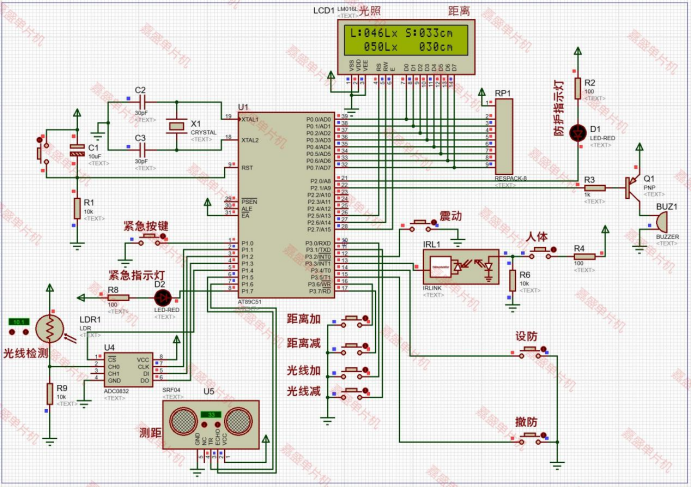Click the P0.0/AD0 pin label on U1

tap(318, 120)
